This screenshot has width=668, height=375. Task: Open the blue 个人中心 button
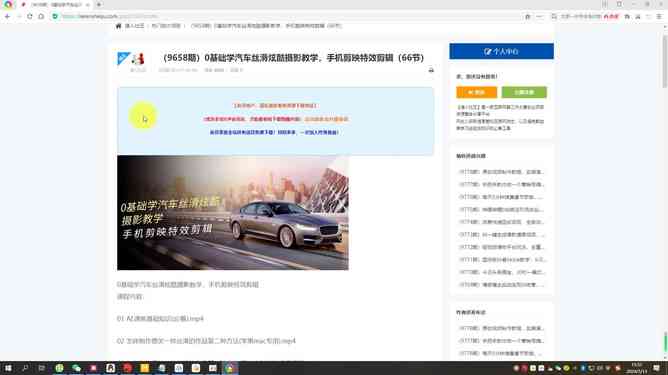coord(501,51)
